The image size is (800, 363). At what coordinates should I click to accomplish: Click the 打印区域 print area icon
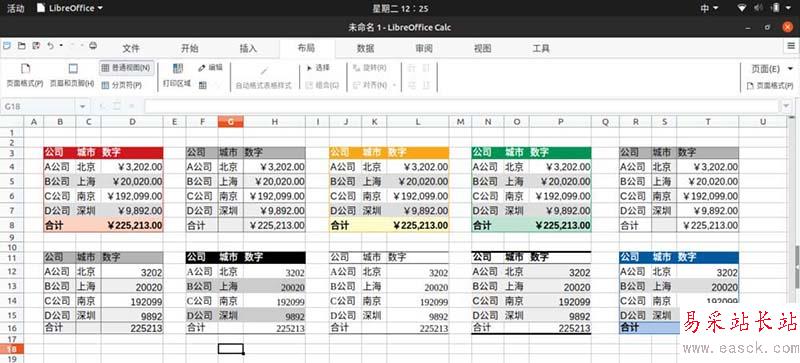pyautogui.click(x=177, y=75)
